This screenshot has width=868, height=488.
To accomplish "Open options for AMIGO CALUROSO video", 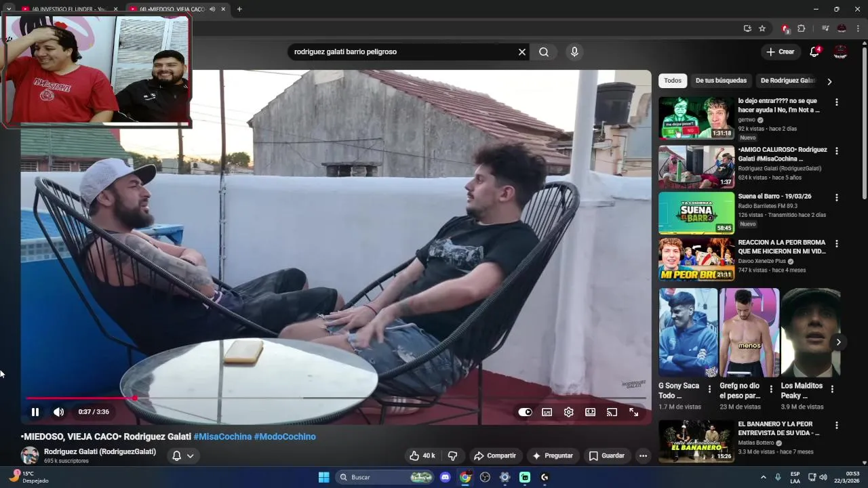I will pos(836,150).
